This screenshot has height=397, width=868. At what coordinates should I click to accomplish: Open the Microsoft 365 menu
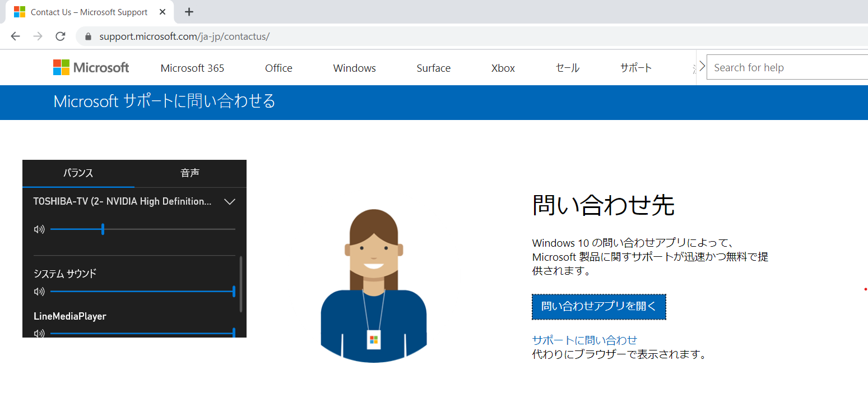point(192,68)
